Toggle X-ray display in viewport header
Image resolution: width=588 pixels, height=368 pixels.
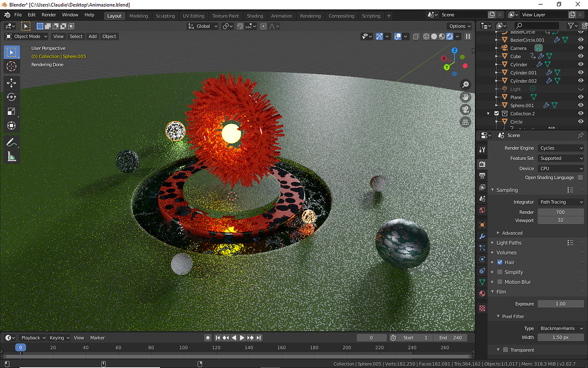click(x=416, y=36)
